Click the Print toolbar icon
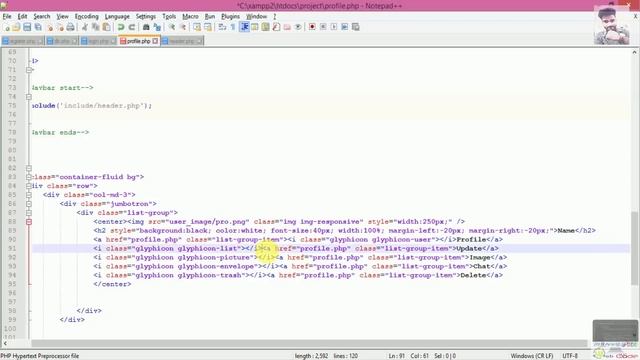640x360 pixels. pos(71,27)
